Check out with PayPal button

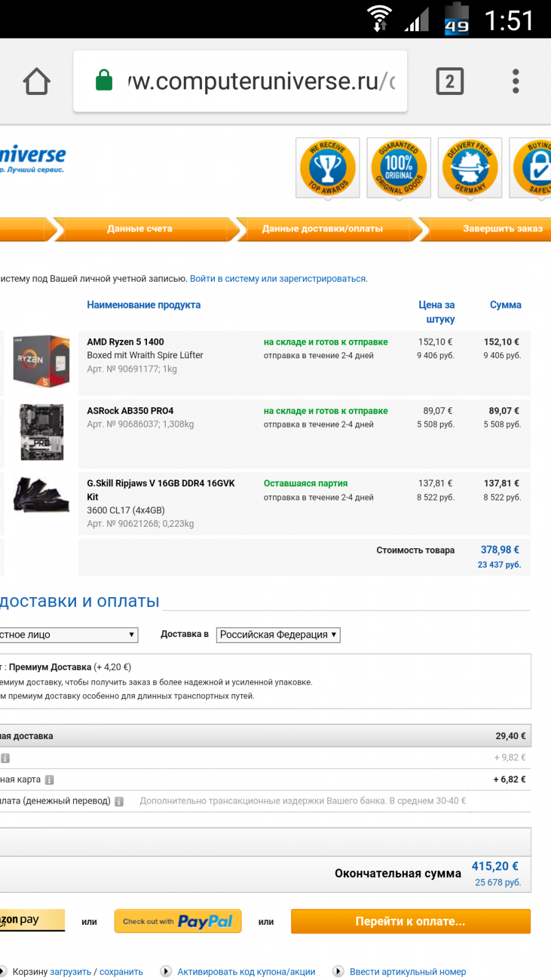pyautogui.click(x=178, y=921)
